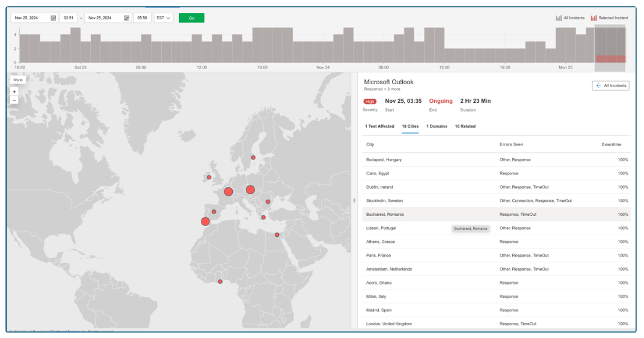The image size is (644, 338).
Task: Open the start date calendar picker icon
Action: [x=53, y=18]
